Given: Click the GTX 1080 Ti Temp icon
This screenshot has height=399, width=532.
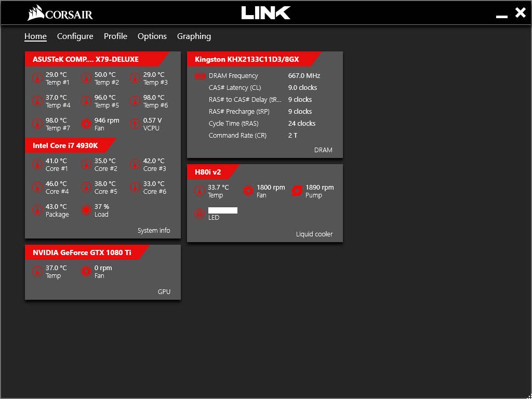Looking at the screenshot, I should pos(37,271).
